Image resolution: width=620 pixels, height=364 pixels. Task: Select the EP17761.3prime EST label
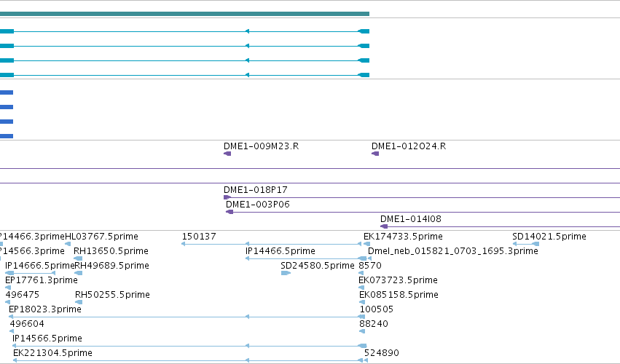pos(41,280)
